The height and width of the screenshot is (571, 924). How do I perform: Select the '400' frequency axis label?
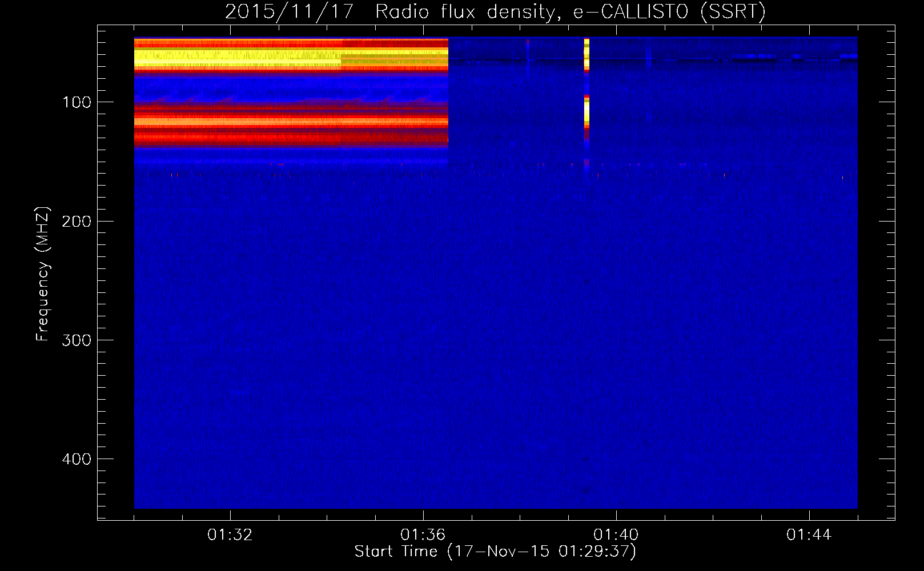(77, 459)
